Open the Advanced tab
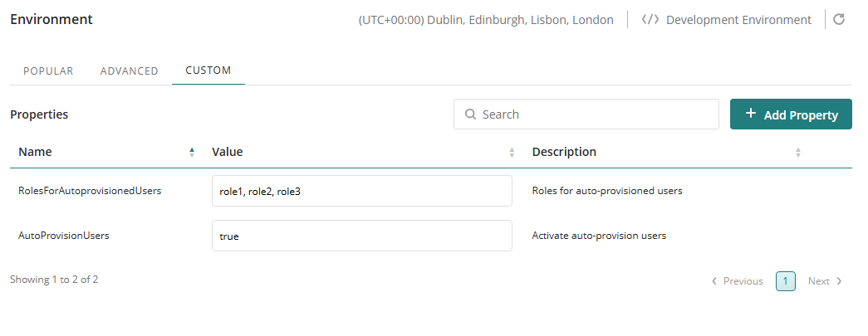This screenshot has width=868, height=336. point(129,71)
